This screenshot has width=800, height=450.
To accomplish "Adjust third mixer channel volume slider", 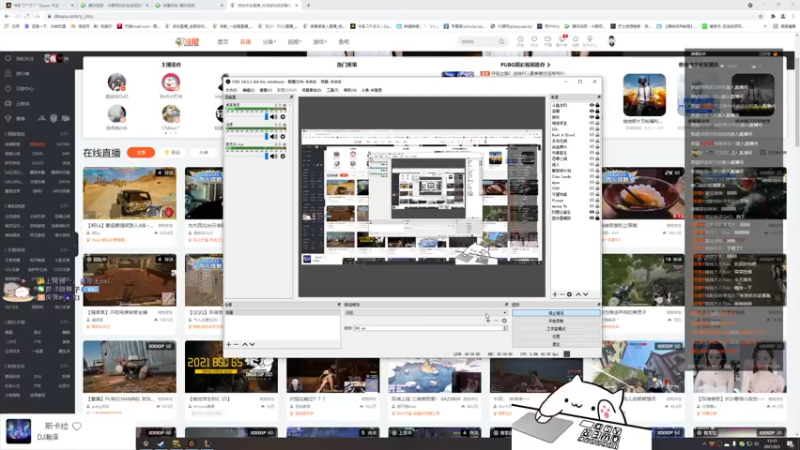I will click(x=266, y=156).
